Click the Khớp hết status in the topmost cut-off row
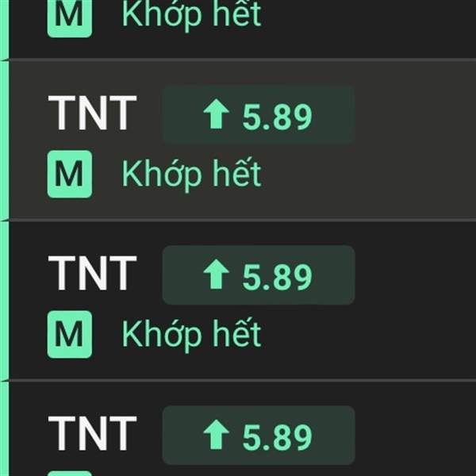The width and height of the screenshot is (476, 476). (191, 15)
